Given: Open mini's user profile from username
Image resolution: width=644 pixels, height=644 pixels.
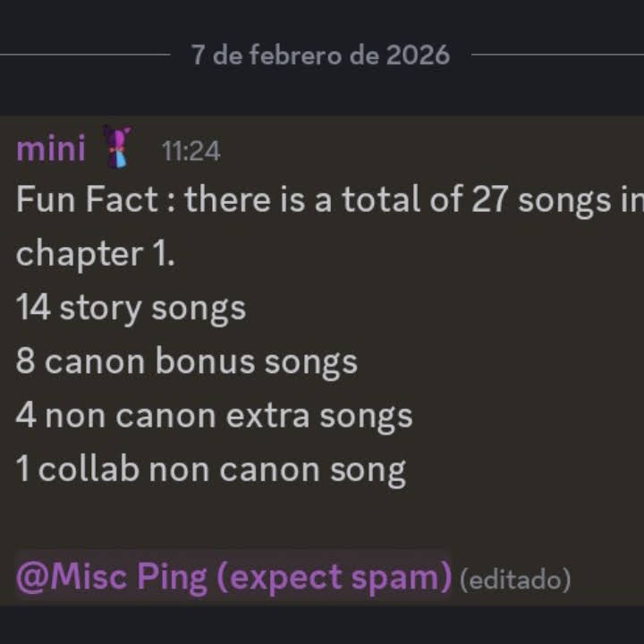Looking at the screenshot, I should pos(51,148).
